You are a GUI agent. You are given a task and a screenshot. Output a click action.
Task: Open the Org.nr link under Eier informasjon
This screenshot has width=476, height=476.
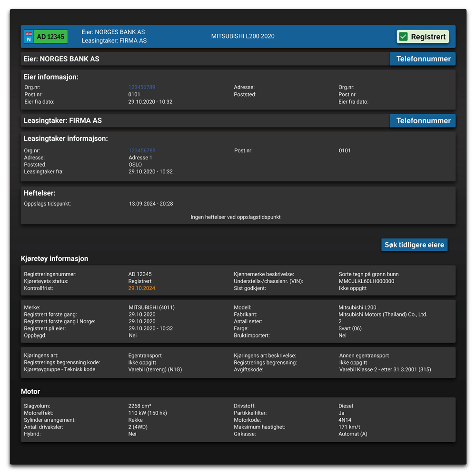[142, 87]
